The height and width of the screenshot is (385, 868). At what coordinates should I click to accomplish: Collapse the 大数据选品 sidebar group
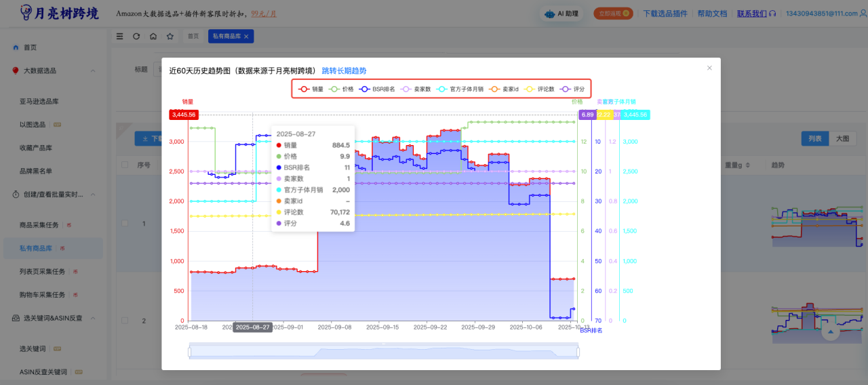point(93,70)
